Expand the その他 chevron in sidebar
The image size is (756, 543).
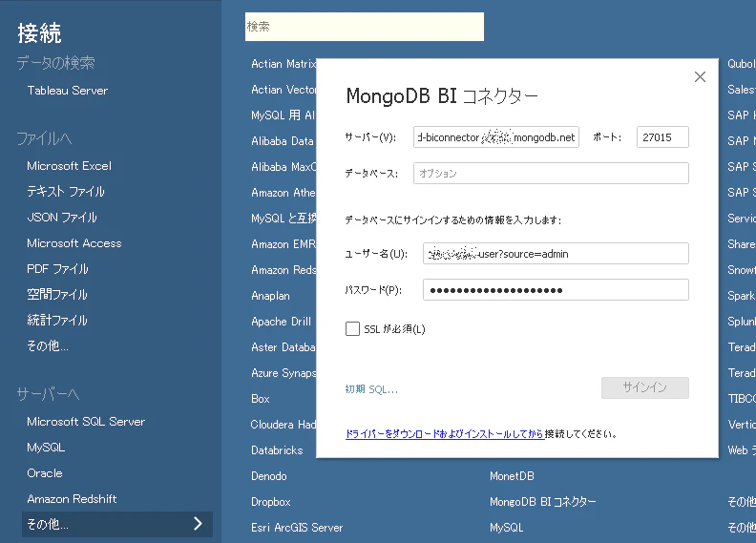tap(198, 524)
